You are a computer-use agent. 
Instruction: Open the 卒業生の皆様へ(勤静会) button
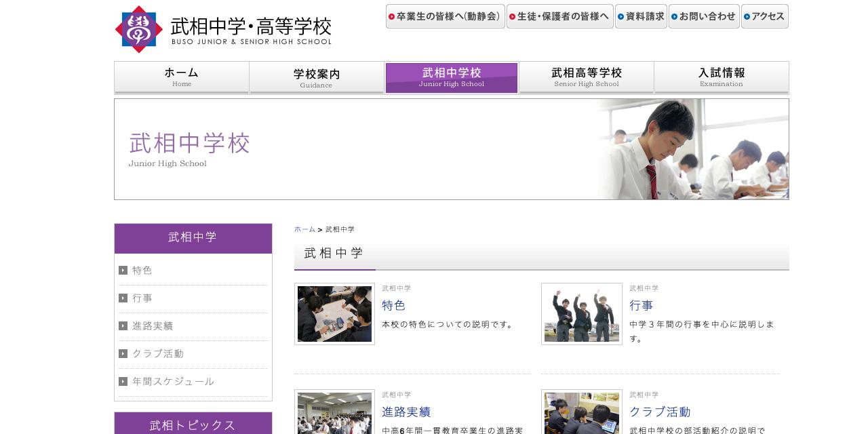click(446, 17)
